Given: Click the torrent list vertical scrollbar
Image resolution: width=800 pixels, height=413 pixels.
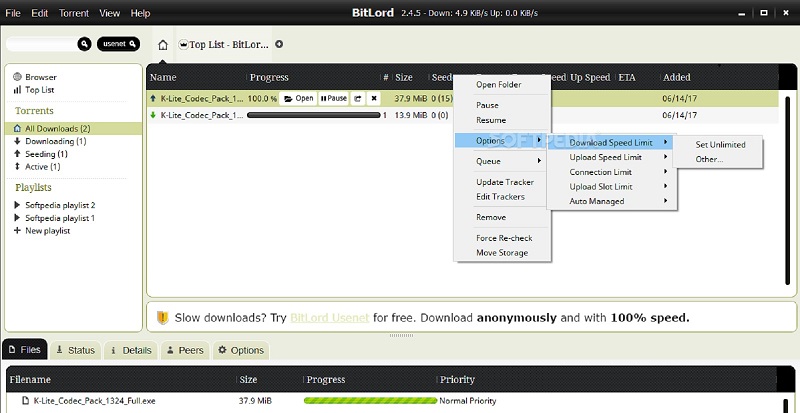Looking at the screenshot, I should tap(788, 190).
